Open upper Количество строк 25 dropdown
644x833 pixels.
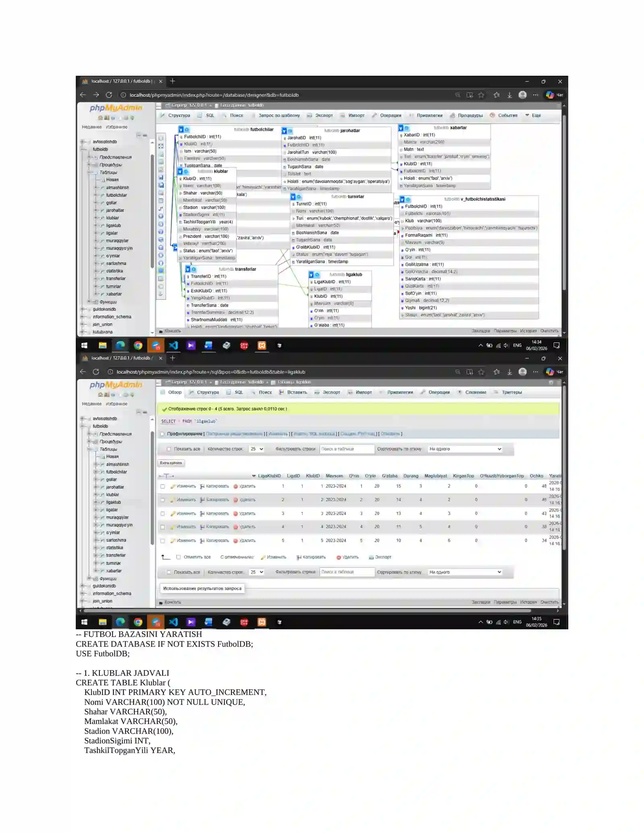(x=256, y=449)
